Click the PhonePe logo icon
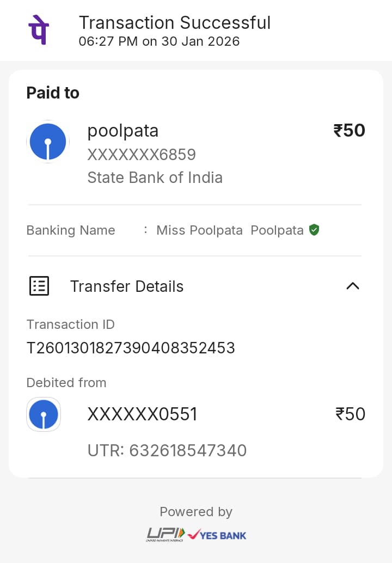The width and height of the screenshot is (392, 563). pos(38,30)
